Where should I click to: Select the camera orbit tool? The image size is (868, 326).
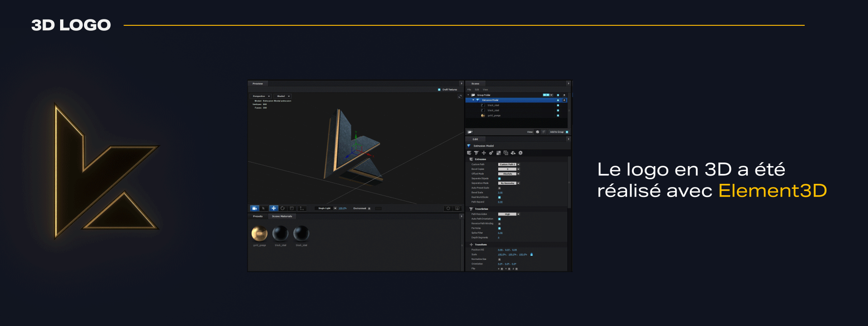pos(255,208)
